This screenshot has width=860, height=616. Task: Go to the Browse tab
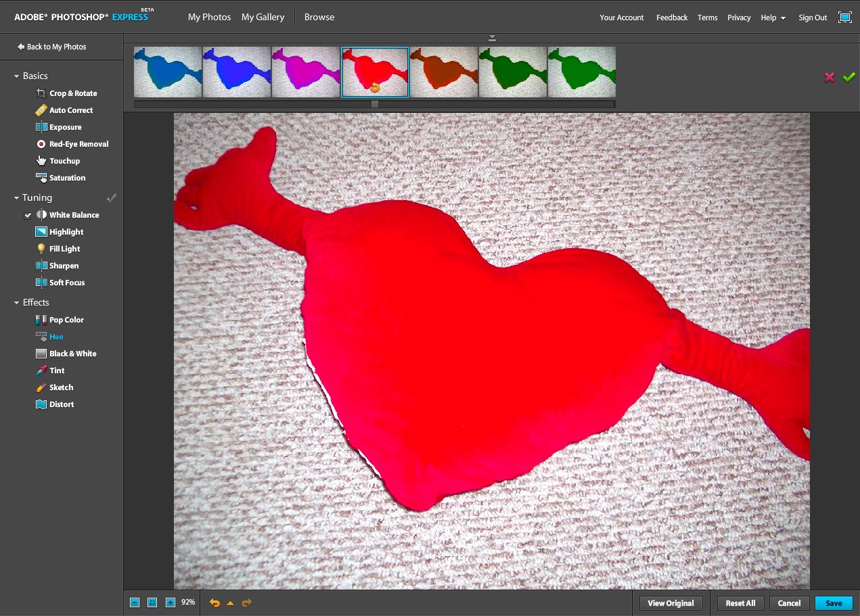(319, 17)
